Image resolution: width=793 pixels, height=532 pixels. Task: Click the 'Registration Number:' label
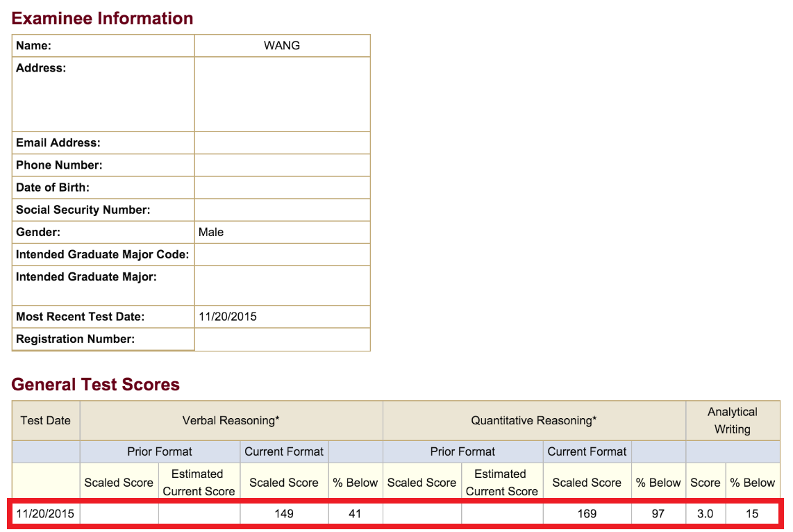click(x=76, y=339)
